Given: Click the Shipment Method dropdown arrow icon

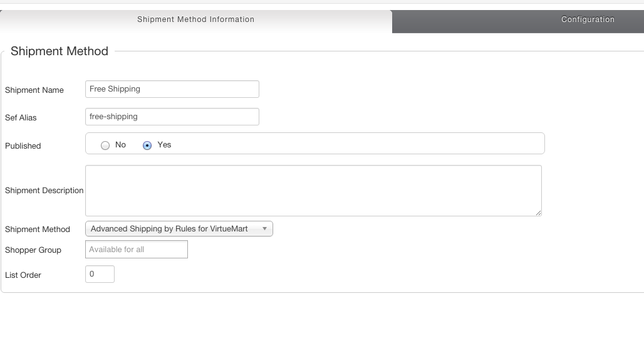Looking at the screenshot, I should pos(264,229).
